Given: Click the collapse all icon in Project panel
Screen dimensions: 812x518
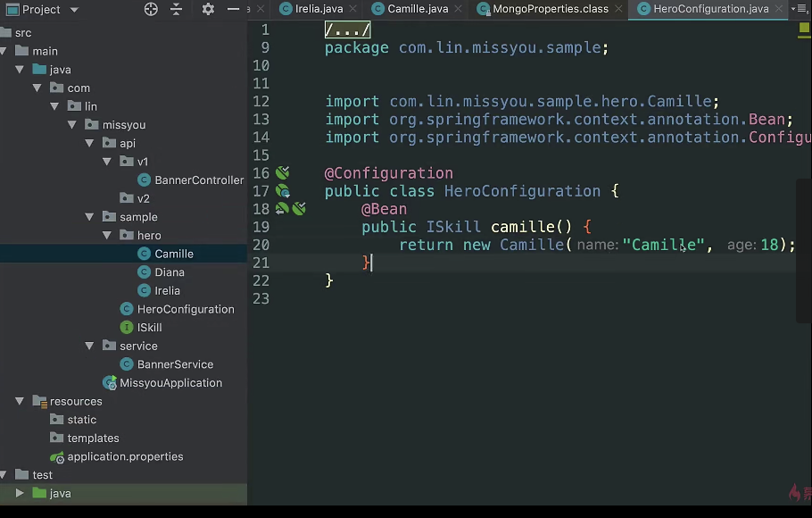Looking at the screenshot, I should (x=176, y=9).
